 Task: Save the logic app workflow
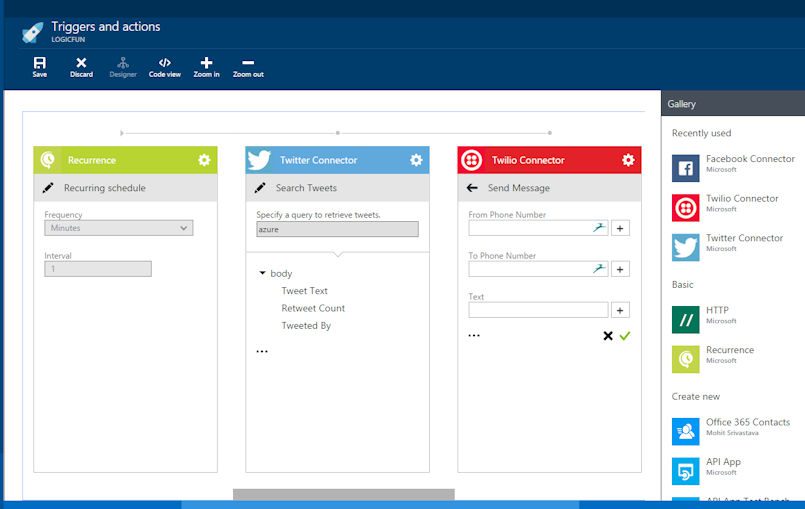[40, 67]
